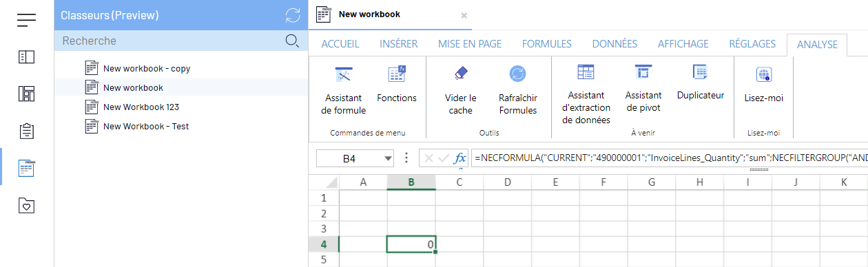This screenshot has height=267, width=868.
Task: Open the Lisez-moi info icon
Action: pyautogui.click(x=763, y=74)
